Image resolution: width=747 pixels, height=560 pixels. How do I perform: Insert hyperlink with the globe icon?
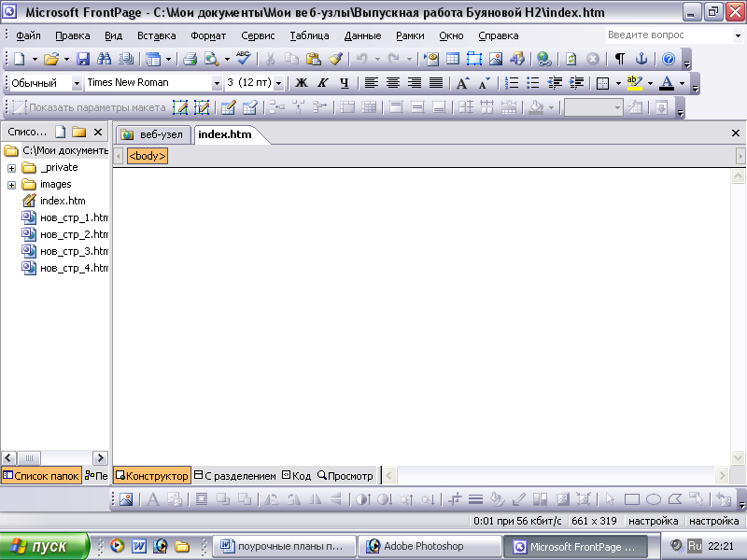(543, 59)
